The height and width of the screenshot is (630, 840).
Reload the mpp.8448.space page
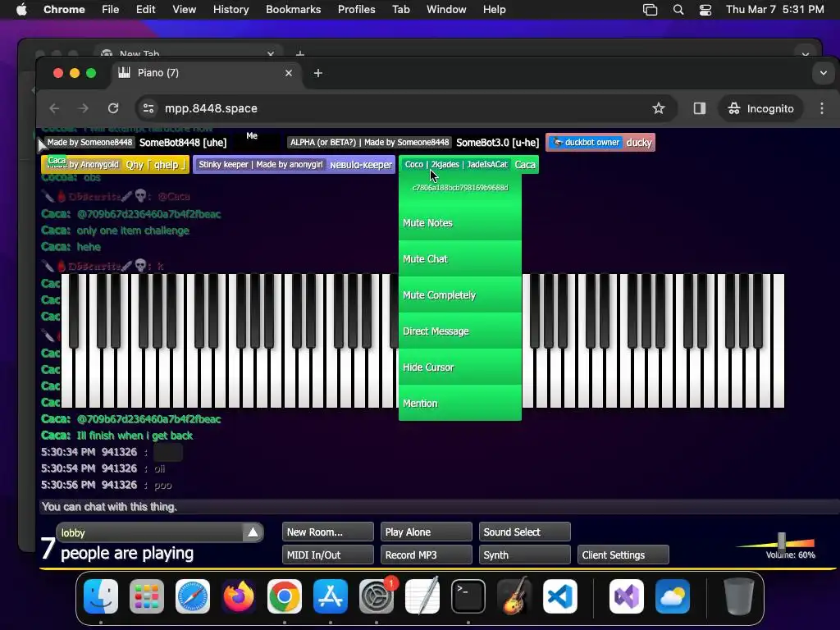pos(113,108)
